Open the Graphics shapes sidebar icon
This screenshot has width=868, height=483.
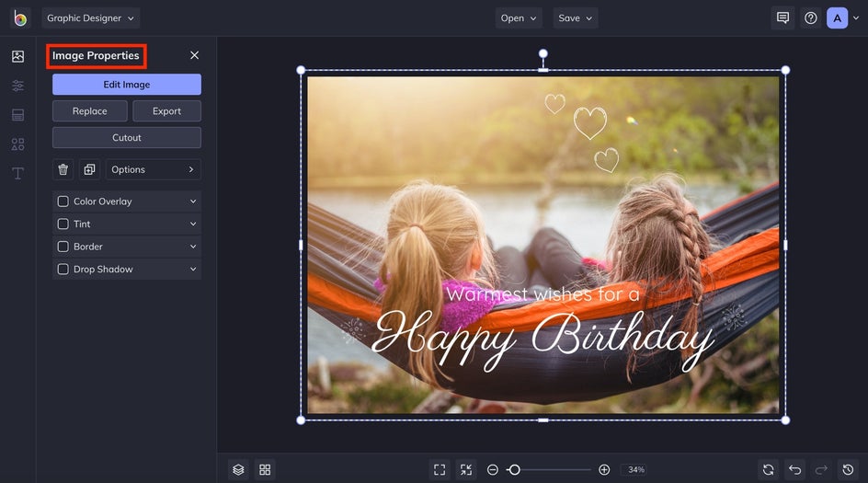click(17, 144)
